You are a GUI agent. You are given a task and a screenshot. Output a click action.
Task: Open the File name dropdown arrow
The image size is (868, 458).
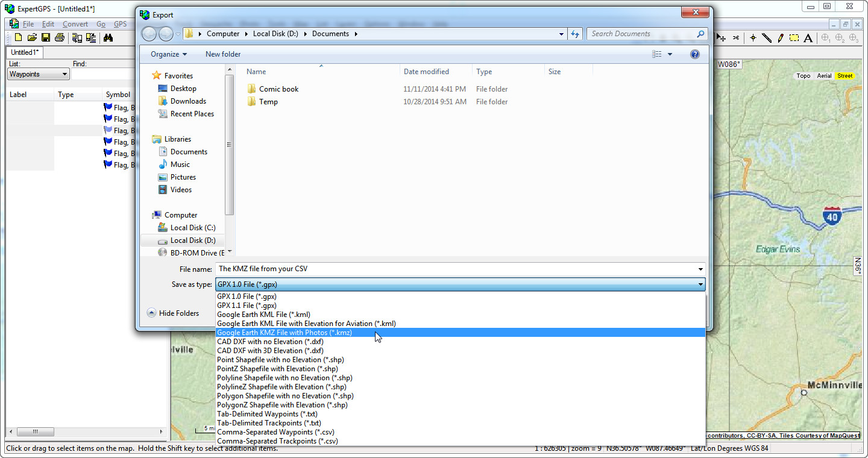(700, 269)
